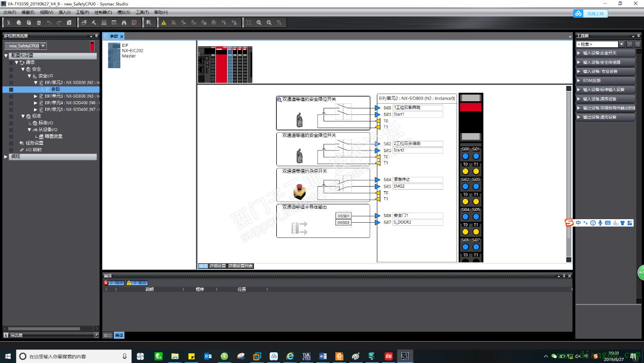644x363 pixels.
Task: Click the Undo arrow toolbar icon
Action: [x=49, y=22]
